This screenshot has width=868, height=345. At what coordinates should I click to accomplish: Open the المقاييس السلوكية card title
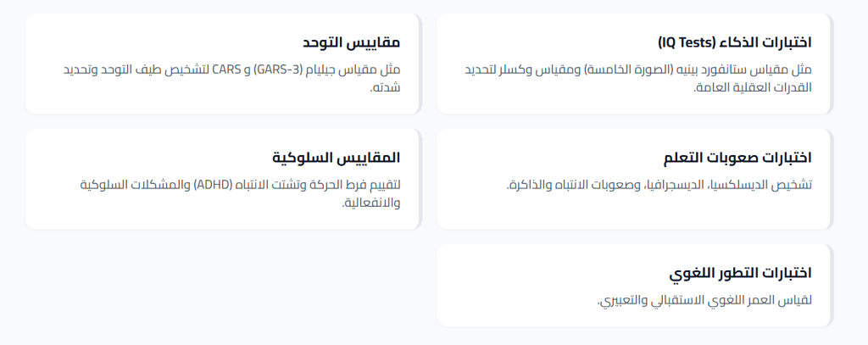coord(336,158)
